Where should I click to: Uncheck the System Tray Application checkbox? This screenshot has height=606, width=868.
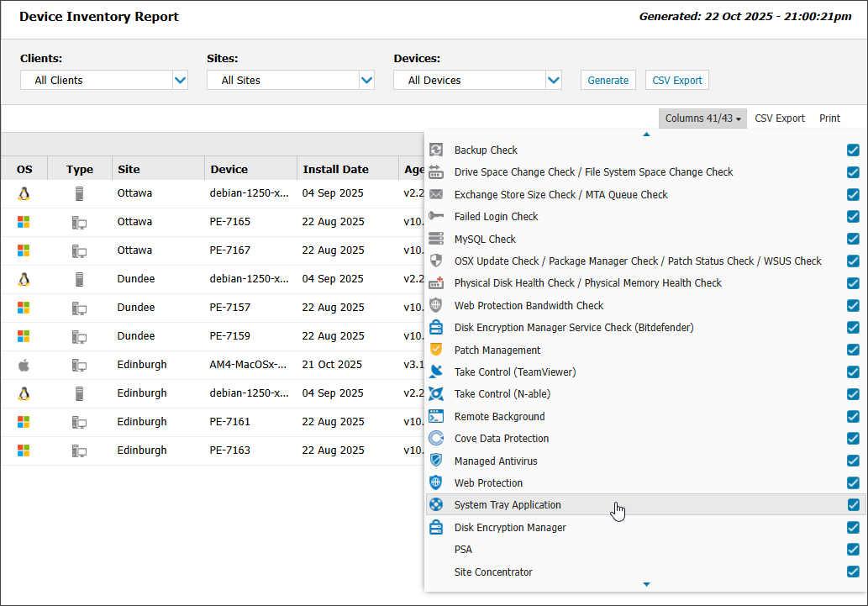(853, 505)
